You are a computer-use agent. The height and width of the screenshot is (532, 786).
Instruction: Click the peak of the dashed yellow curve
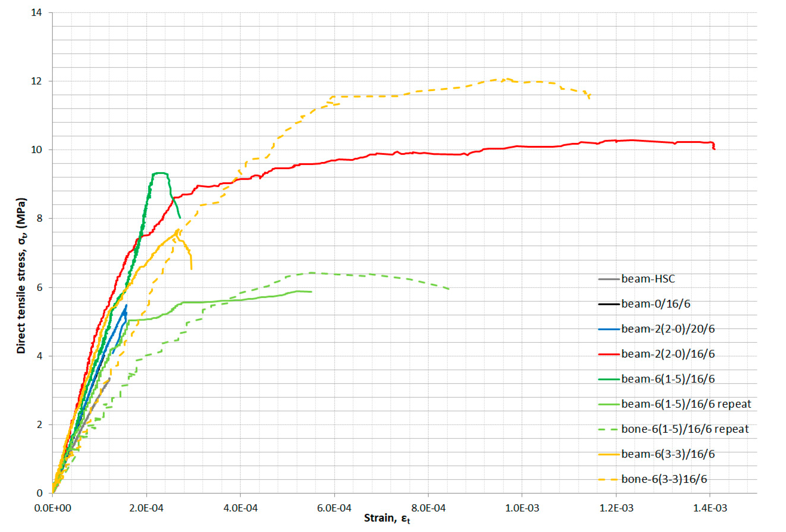(x=508, y=79)
